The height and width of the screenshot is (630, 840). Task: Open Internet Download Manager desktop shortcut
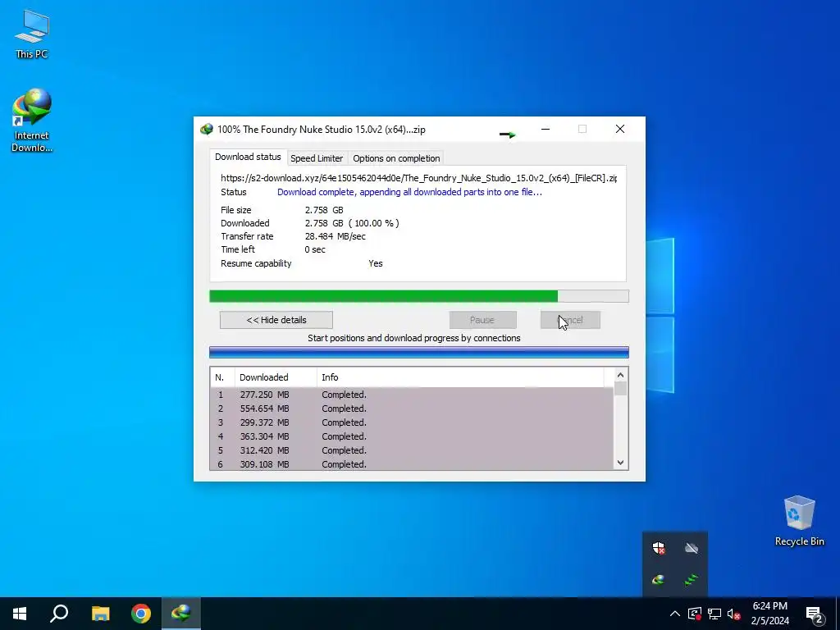click(32, 120)
